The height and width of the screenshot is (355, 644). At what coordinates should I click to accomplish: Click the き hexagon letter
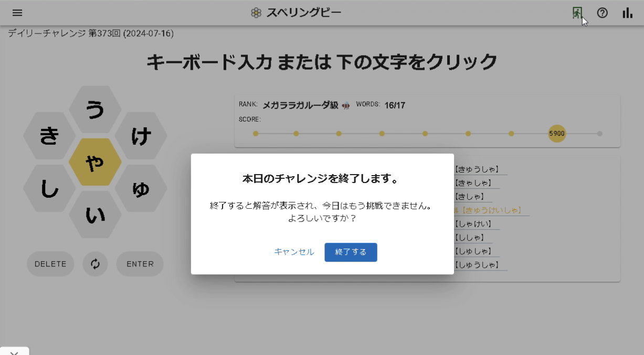point(49,136)
